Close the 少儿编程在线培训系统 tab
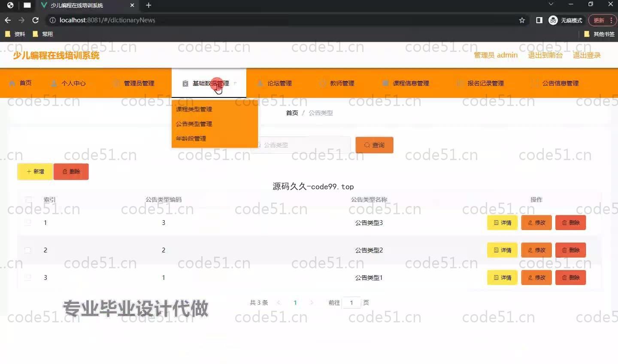The width and height of the screenshot is (618, 364). (x=132, y=5)
